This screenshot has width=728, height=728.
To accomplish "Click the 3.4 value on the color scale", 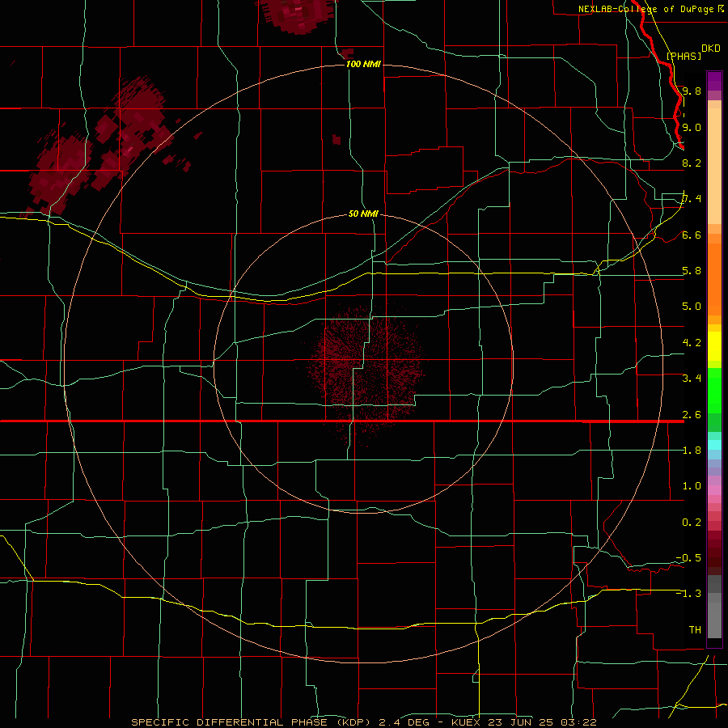I will coord(692,379).
